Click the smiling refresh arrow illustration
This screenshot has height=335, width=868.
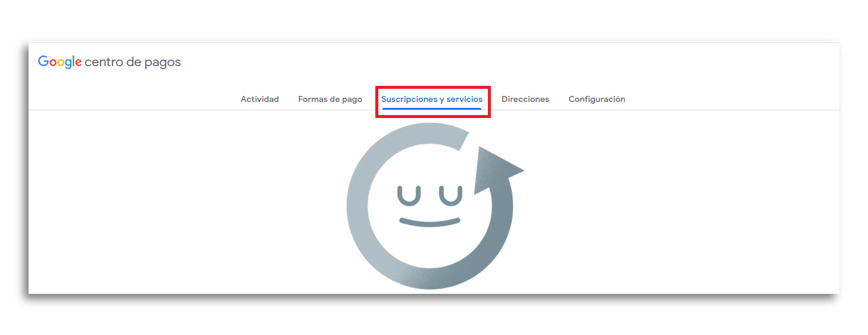(435, 206)
